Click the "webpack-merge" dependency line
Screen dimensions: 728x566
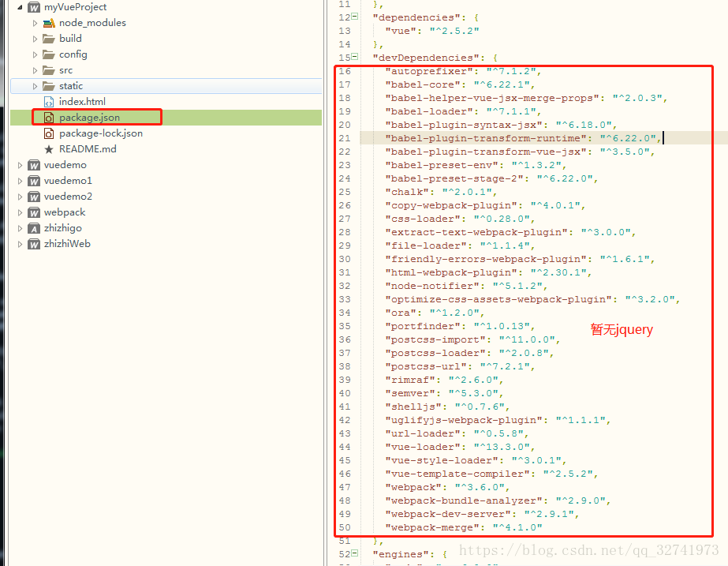tap(463, 527)
